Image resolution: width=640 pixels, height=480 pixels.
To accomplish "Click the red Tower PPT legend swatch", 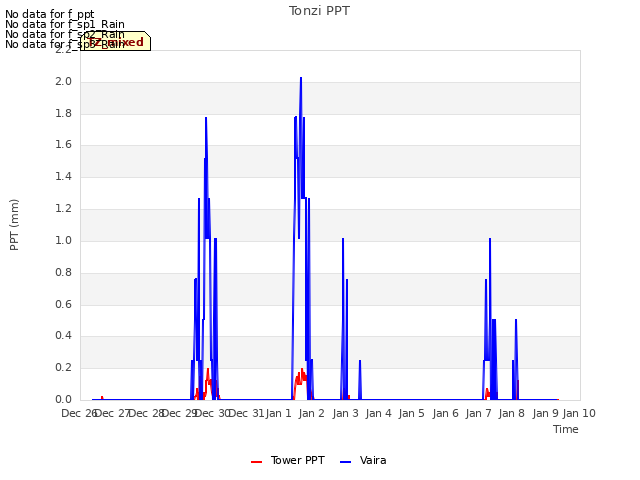I will (256, 462).
